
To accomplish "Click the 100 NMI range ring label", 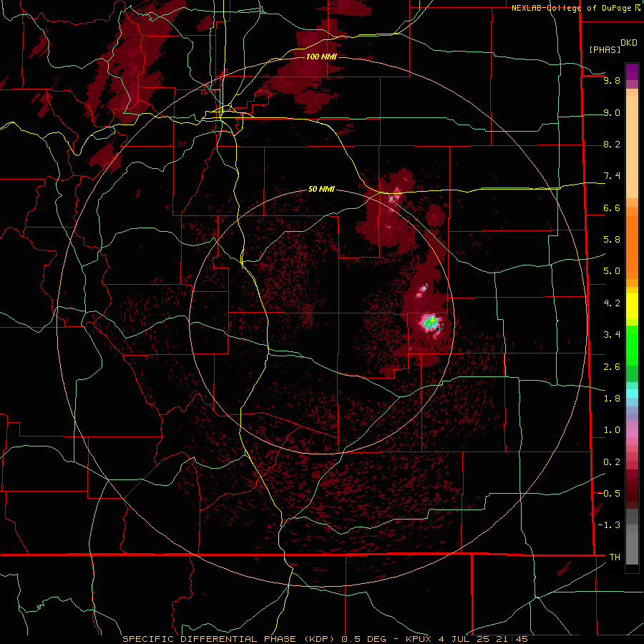I will pyautogui.click(x=321, y=57).
